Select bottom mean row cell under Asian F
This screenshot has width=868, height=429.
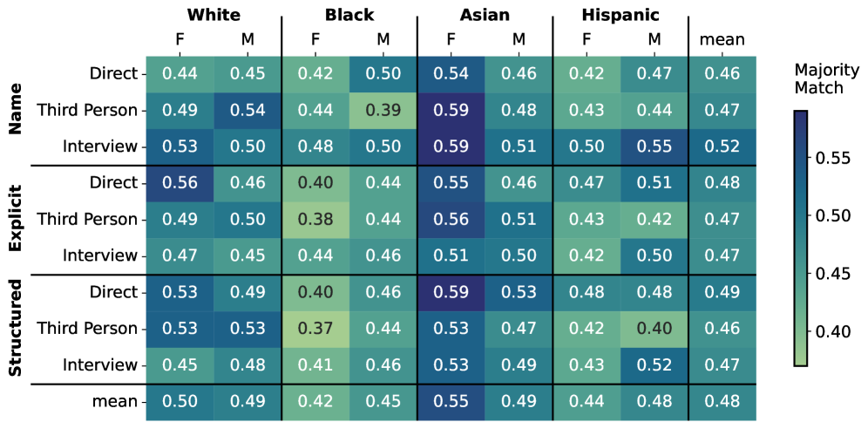tap(451, 402)
